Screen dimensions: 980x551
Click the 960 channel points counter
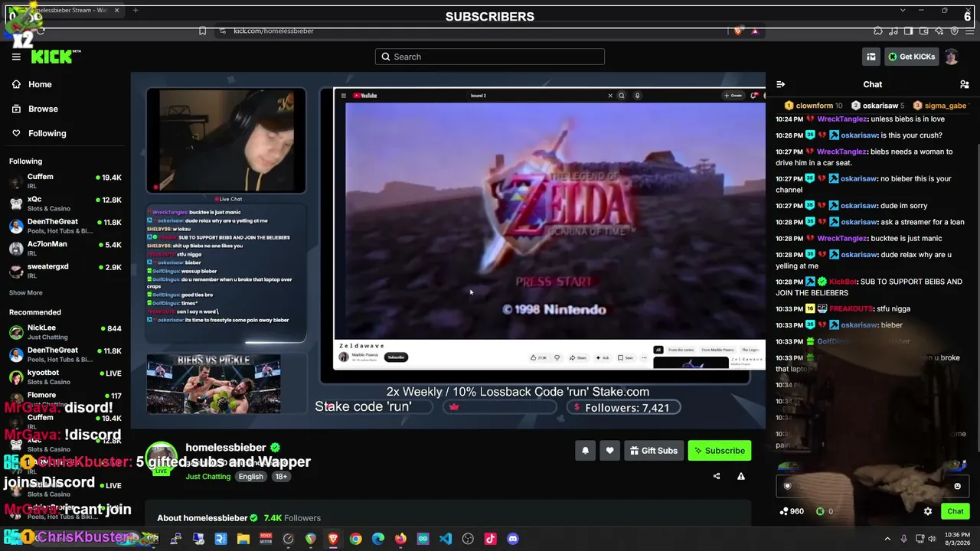coord(792,511)
